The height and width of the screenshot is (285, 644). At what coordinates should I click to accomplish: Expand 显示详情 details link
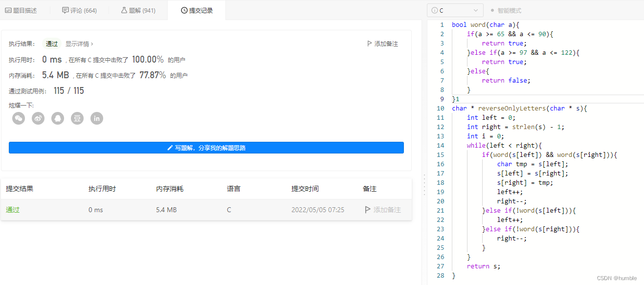[x=79, y=44]
